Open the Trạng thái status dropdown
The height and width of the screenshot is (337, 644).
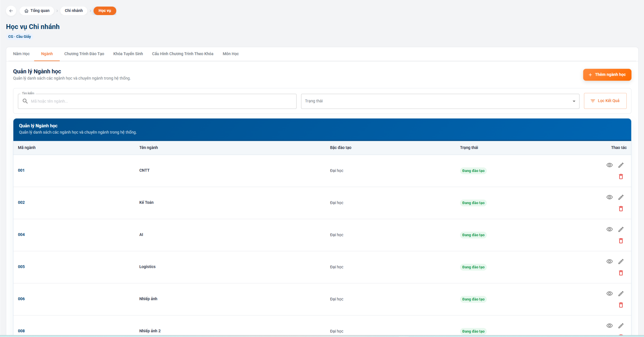click(440, 101)
